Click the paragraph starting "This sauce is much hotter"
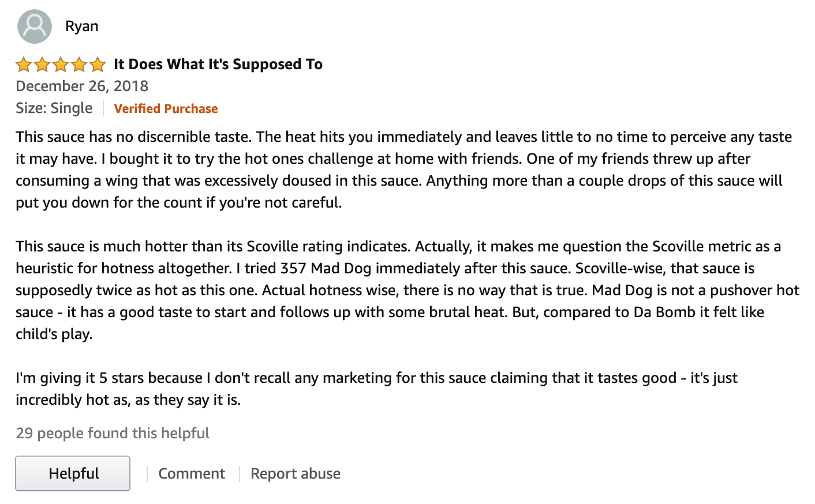The image size is (815, 504). tap(398, 290)
